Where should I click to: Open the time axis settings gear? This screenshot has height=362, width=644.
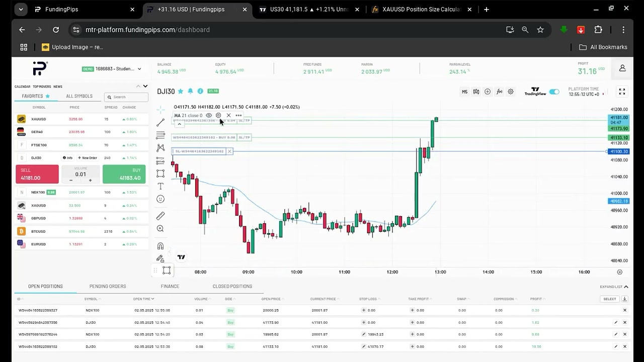pyautogui.click(x=619, y=272)
